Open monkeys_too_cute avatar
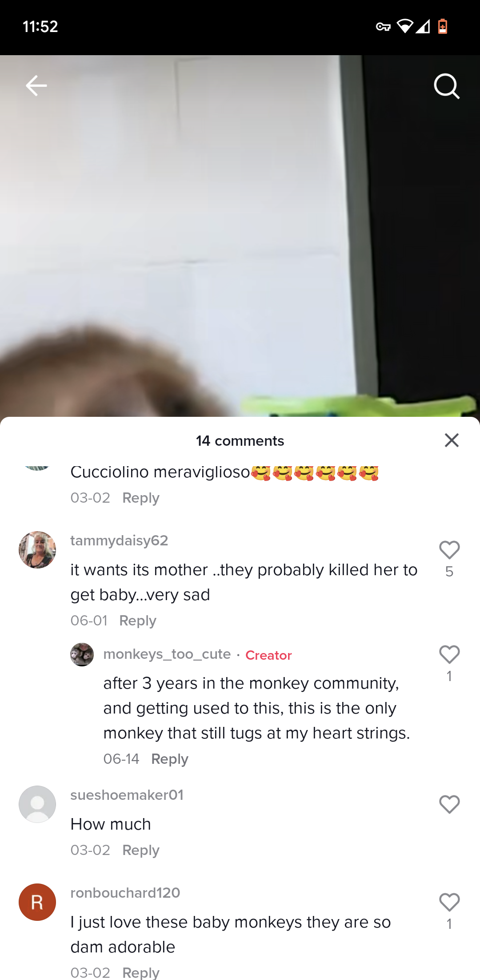 (82, 655)
